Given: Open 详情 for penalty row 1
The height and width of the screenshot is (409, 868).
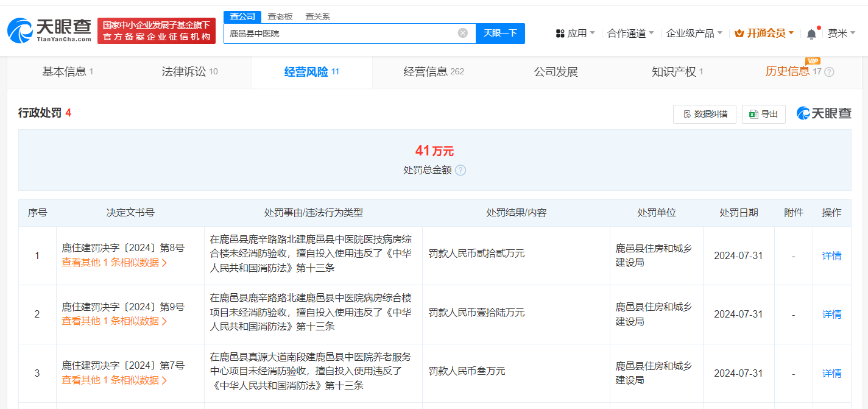Looking at the screenshot, I should tap(831, 256).
